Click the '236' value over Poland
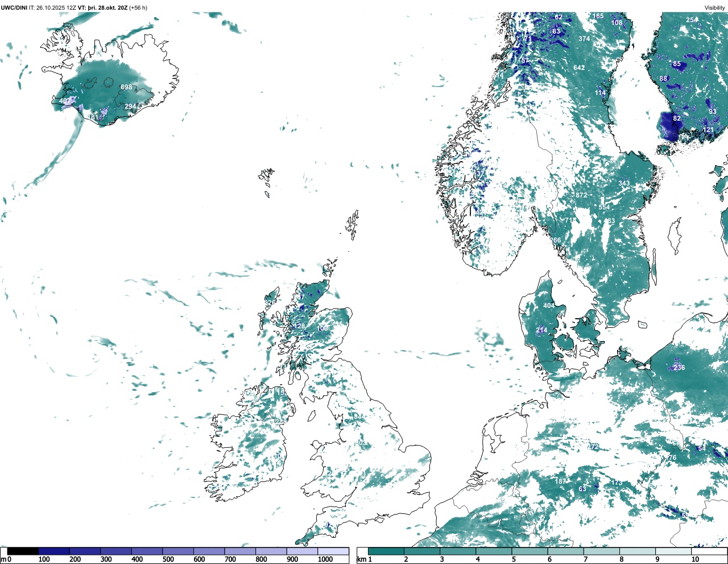 point(679,368)
